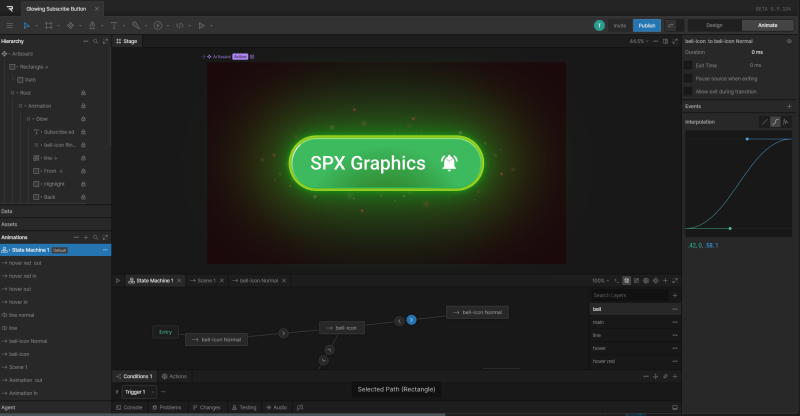Switch to the Scene 1 timeline tab

pos(207,280)
